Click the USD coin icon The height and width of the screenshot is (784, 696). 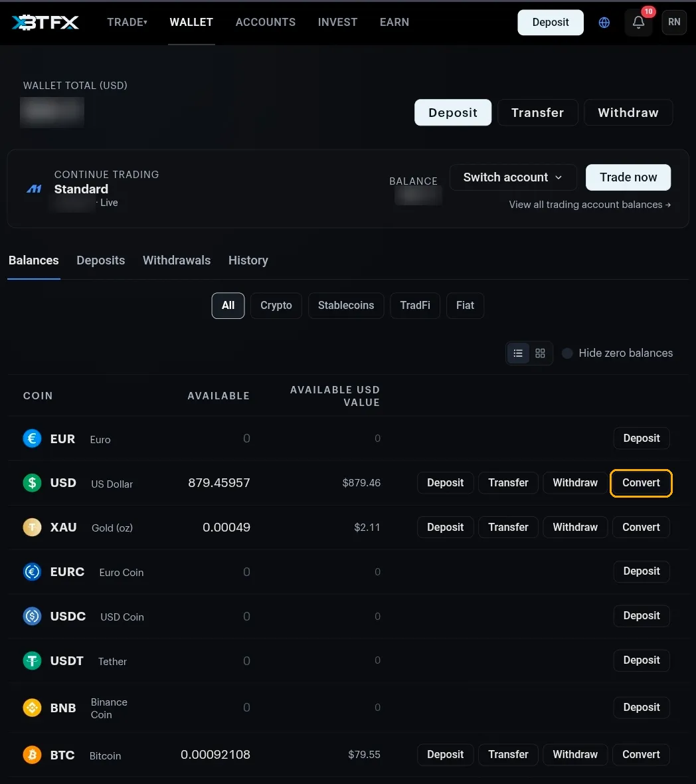tap(33, 483)
